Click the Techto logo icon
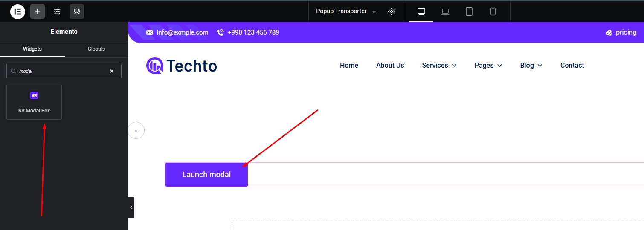644x230 pixels. 155,66
